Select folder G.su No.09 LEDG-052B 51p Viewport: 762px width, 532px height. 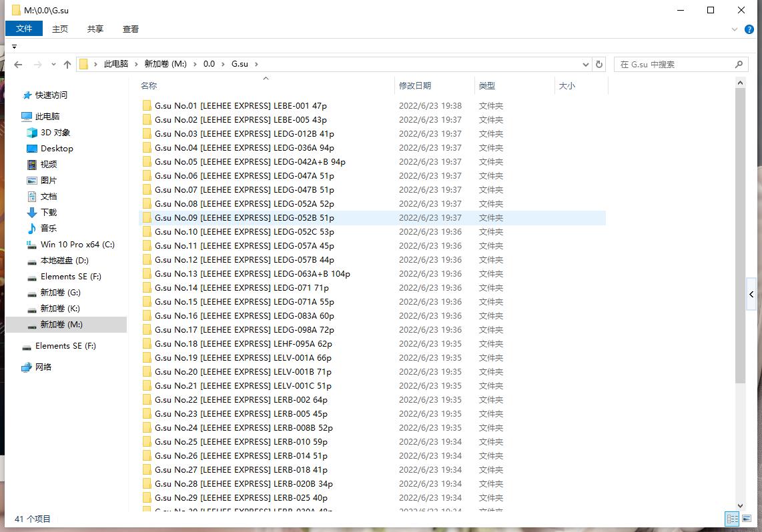372,218
